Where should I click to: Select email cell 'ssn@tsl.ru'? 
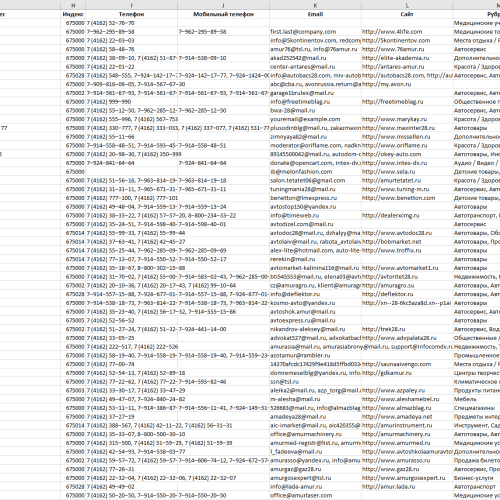[x=315, y=382]
